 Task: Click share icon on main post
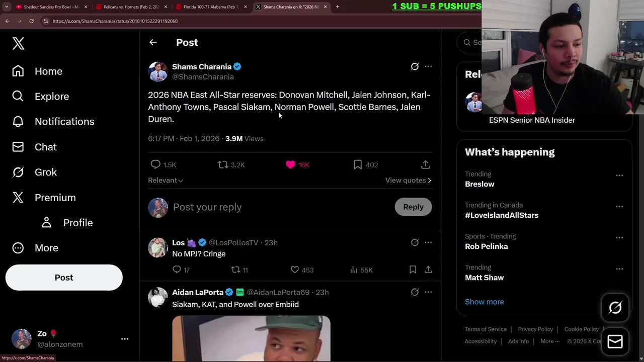tap(426, 164)
